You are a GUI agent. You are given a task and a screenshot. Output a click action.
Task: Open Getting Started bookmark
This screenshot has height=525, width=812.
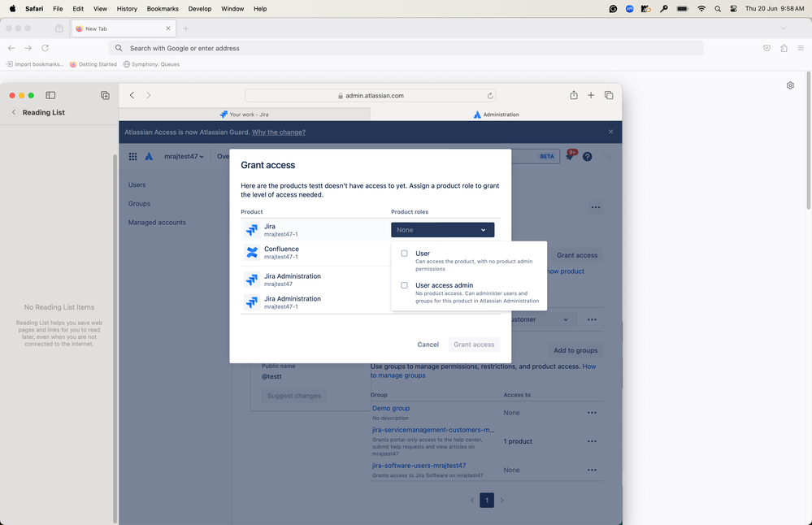(93, 64)
